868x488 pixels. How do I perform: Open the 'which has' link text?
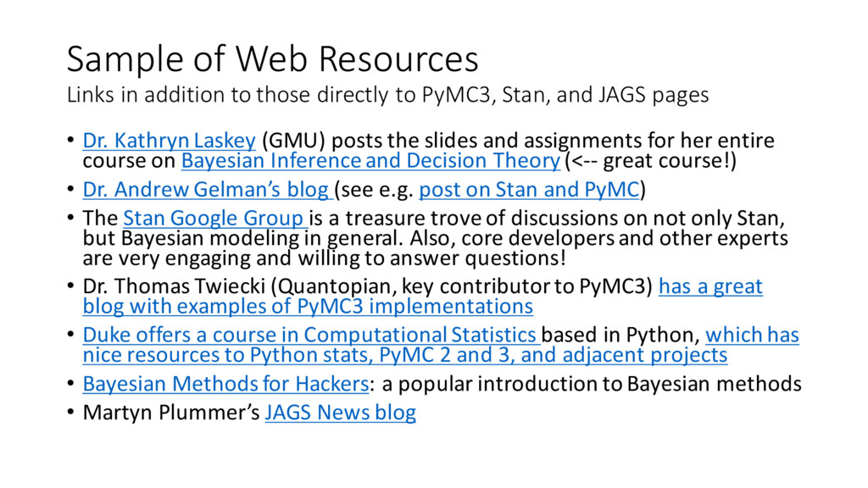[x=753, y=335]
